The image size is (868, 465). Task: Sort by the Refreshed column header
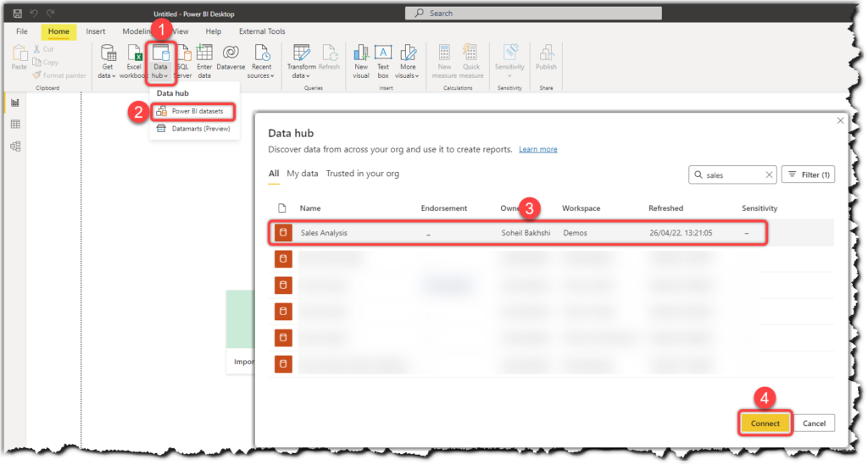point(666,208)
